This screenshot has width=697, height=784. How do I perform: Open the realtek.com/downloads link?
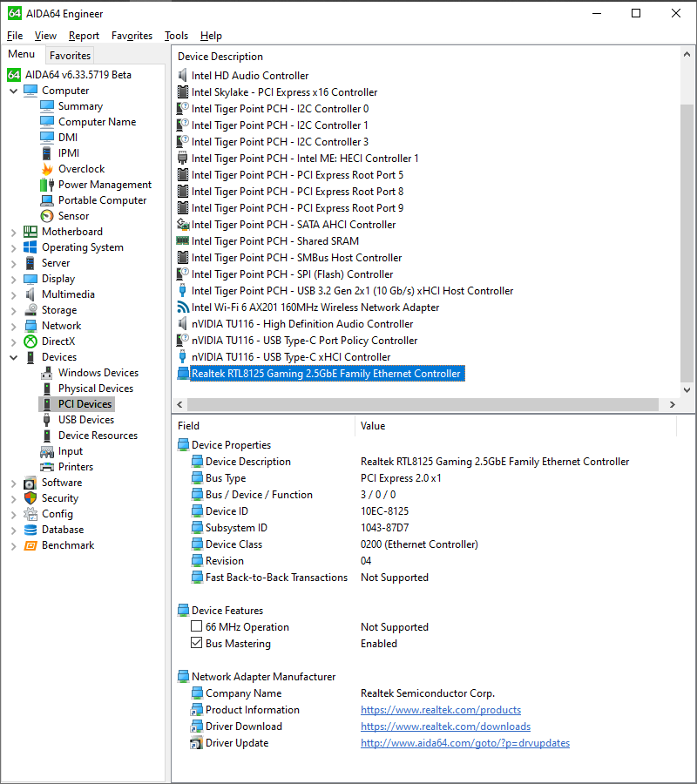445,727
